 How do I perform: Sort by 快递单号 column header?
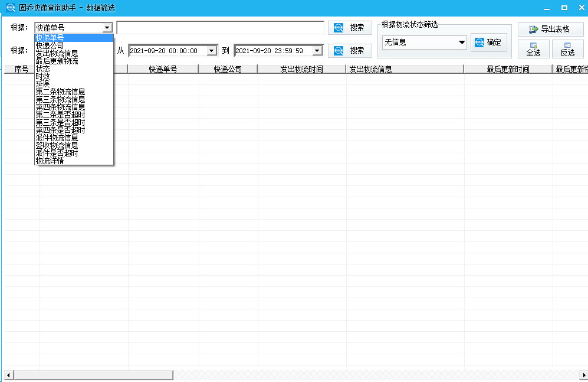163,69
